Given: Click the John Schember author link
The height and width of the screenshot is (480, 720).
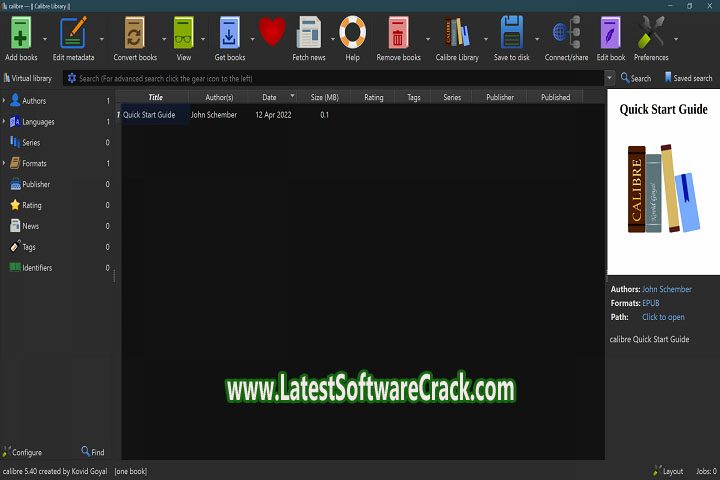Looking at the screenshot, I should [x=668, y=289].
